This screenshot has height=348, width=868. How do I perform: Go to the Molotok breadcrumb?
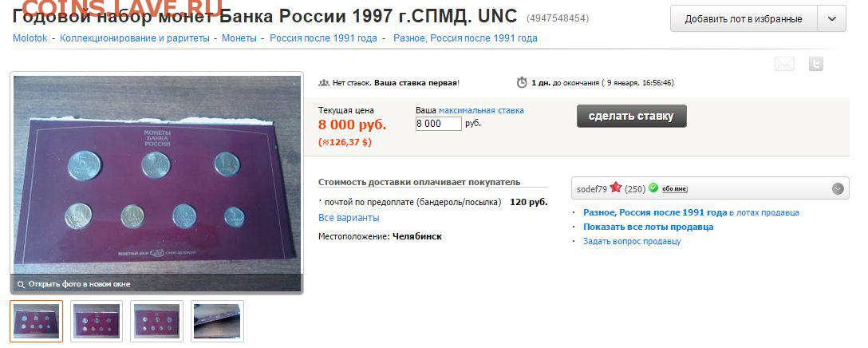pos(30,38)
